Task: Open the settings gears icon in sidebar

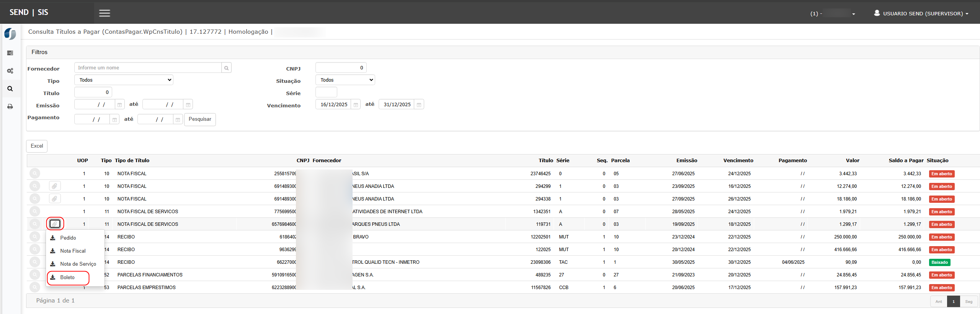Action: 10,71
